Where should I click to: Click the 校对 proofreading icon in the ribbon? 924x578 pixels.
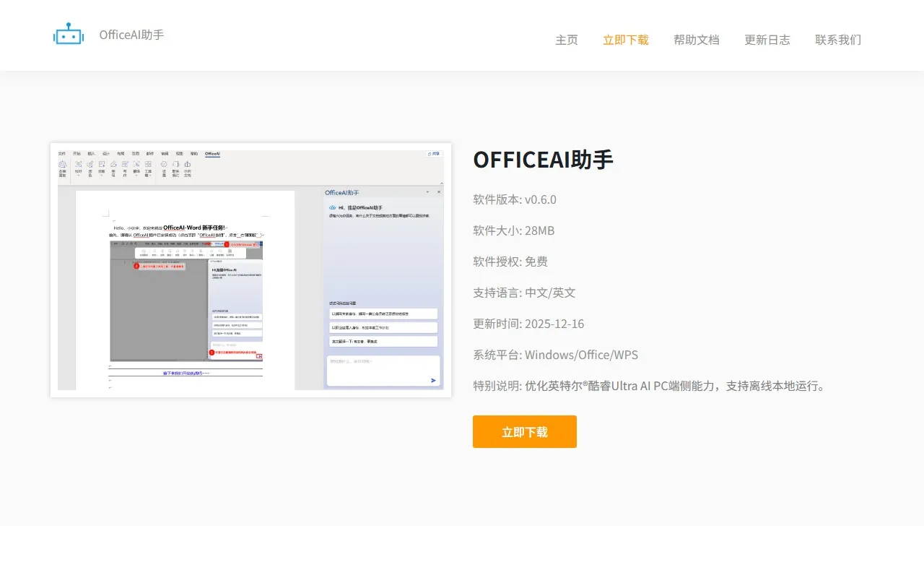pos(78,164)
